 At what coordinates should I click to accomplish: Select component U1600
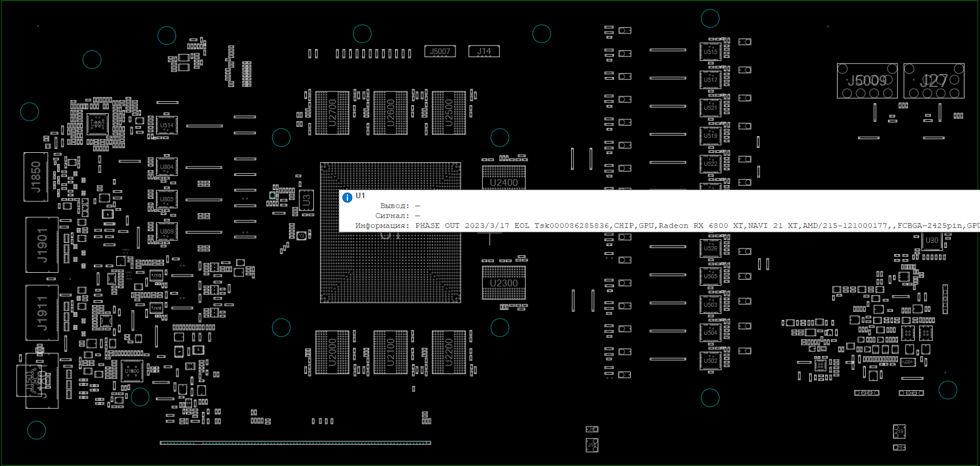[132, 371]
